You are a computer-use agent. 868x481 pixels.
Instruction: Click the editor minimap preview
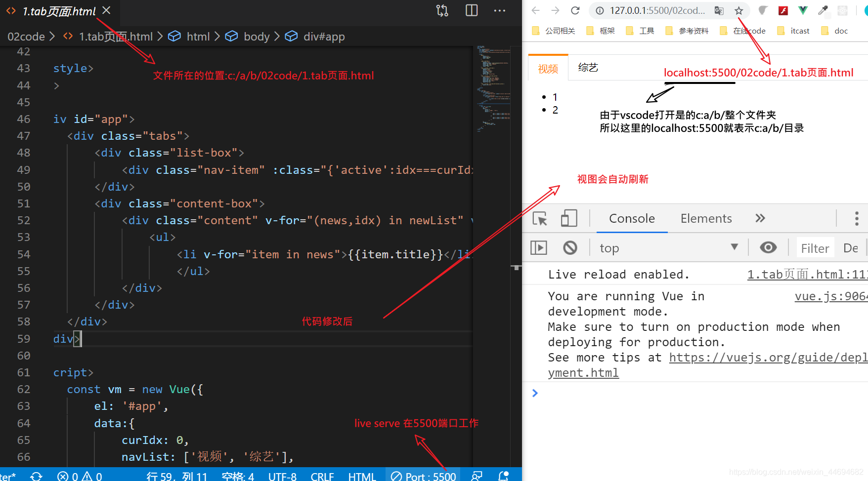point(493,89)
